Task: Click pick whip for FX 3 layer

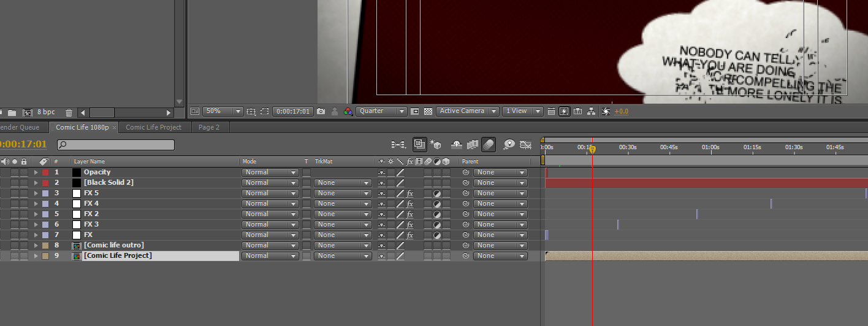Action: click(466, 225)
